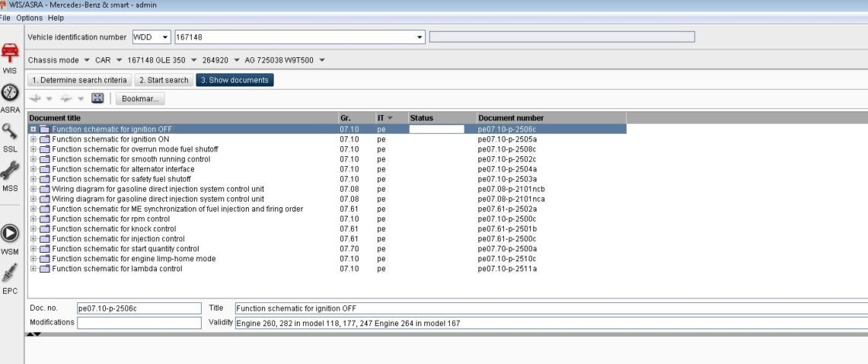Sort by the Status column header
Viewport: 868px width, 364px height.
point(442,117)
